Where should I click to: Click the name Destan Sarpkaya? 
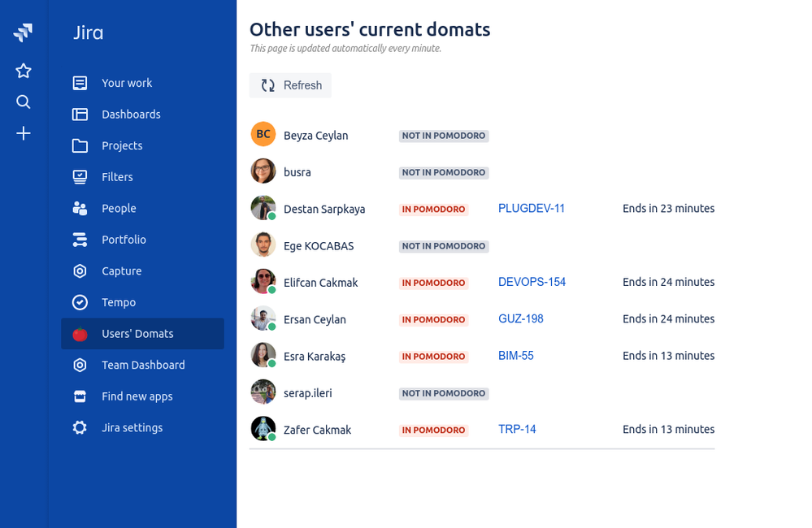pyautogui.click(x=324, y=209)
